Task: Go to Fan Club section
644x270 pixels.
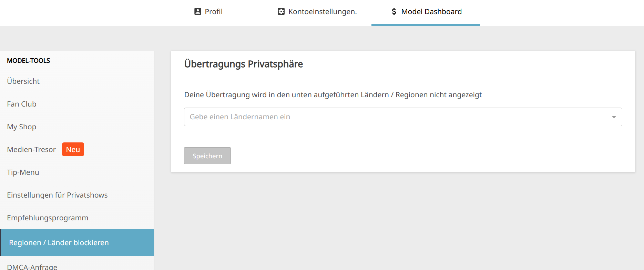Action: (x=22, y=104)
